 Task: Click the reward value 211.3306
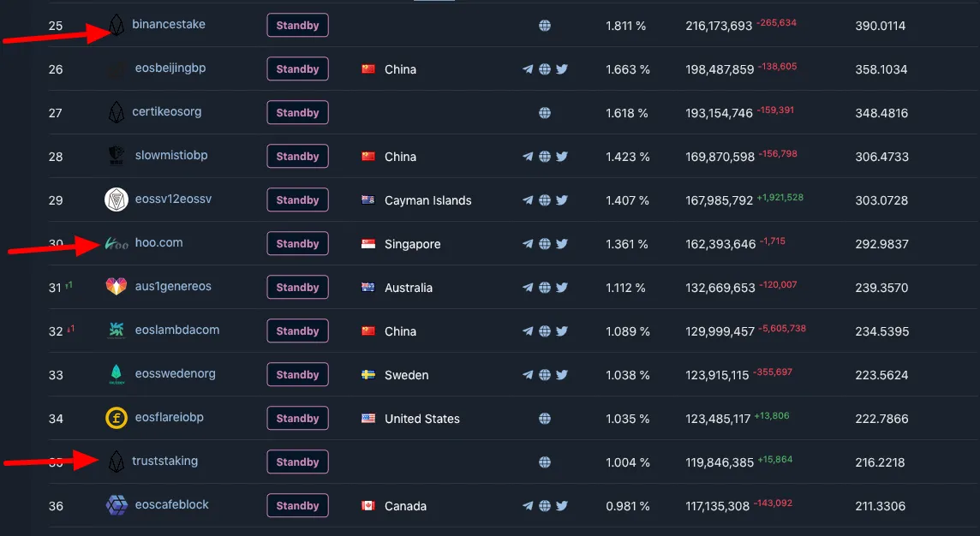(880, 506)
